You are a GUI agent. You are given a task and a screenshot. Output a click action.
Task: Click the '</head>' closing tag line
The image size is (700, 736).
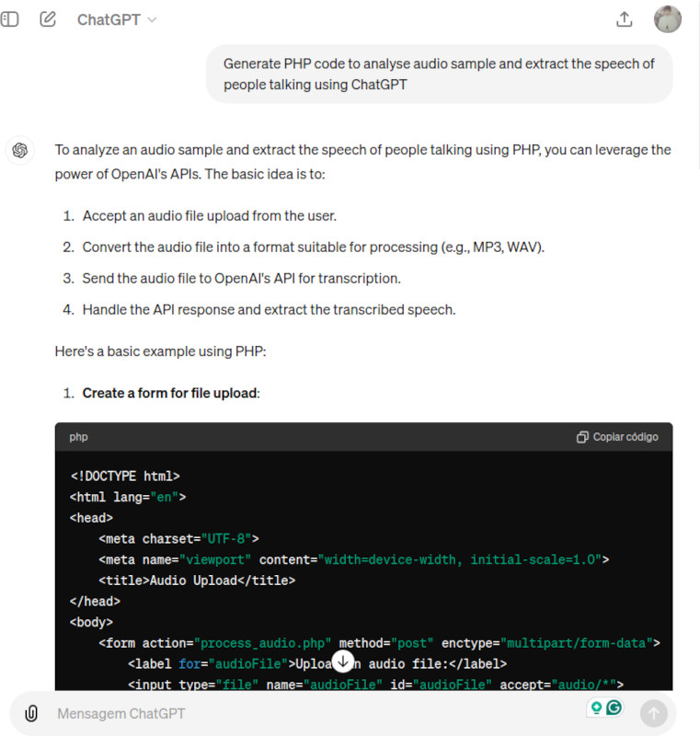click(96, 602)
